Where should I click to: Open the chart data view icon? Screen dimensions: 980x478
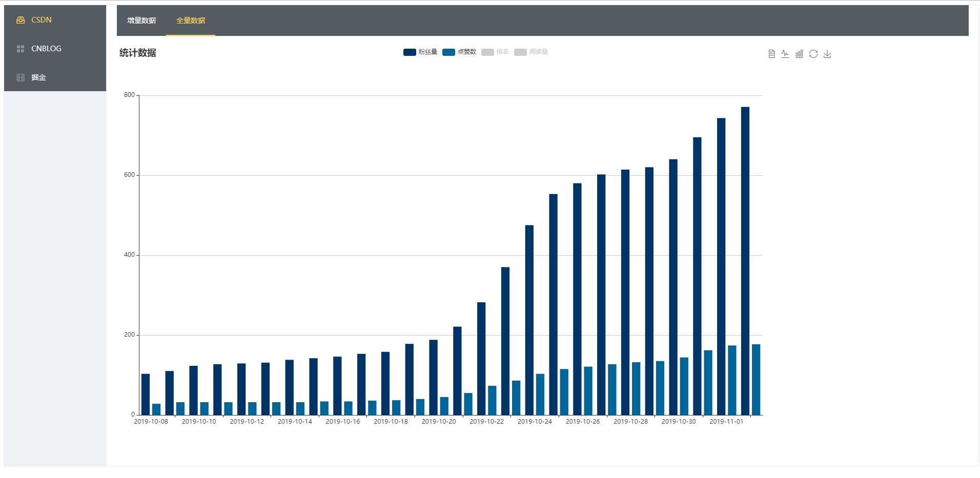(x=771, y=54)
